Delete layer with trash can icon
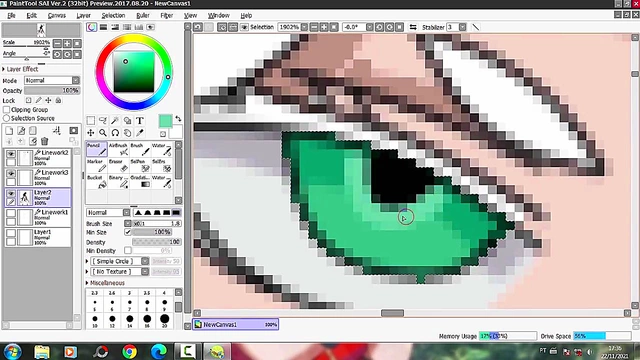Screen dimensions: 640x360 pos(44,141)
